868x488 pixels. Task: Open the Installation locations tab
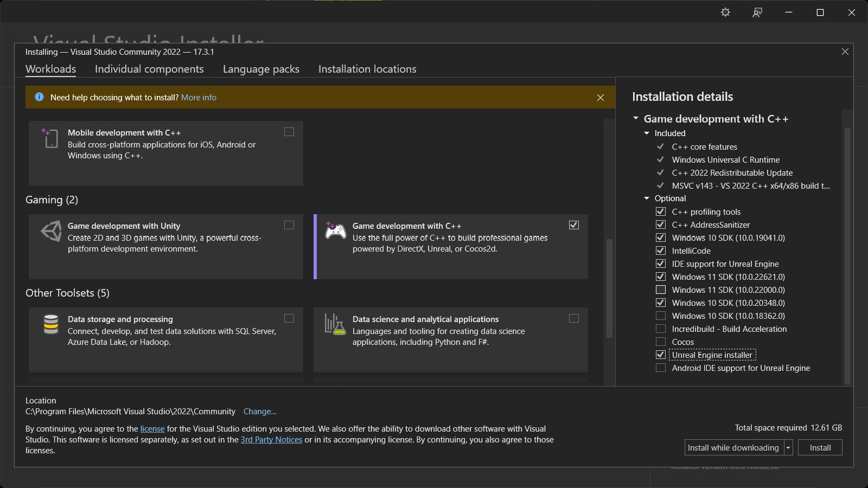367,69
